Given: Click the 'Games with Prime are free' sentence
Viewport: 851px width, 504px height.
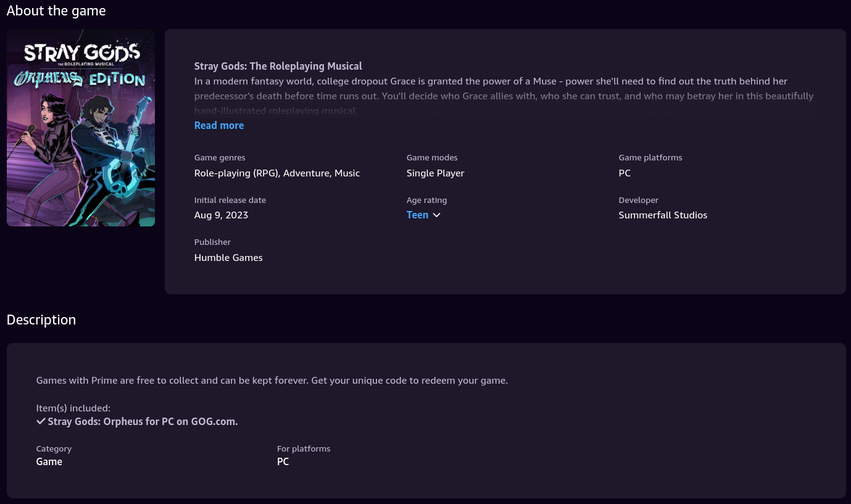Looking at the screenshot, I should pyautogui.click(x=272, y=381).
